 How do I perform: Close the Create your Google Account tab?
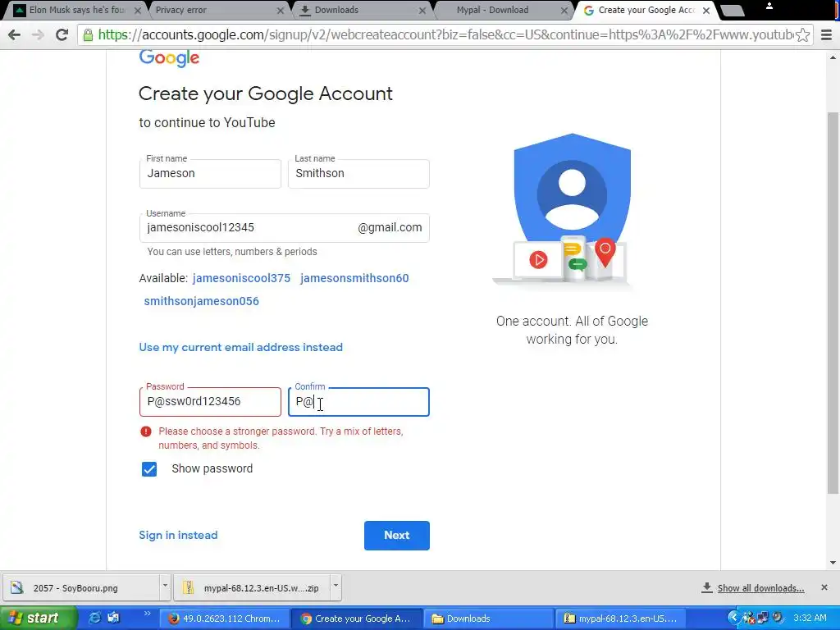(x=706, y=10)
